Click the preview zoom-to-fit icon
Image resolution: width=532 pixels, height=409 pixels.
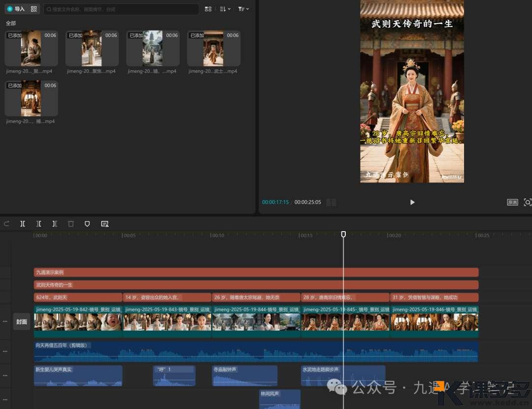[x=527, y=202]
